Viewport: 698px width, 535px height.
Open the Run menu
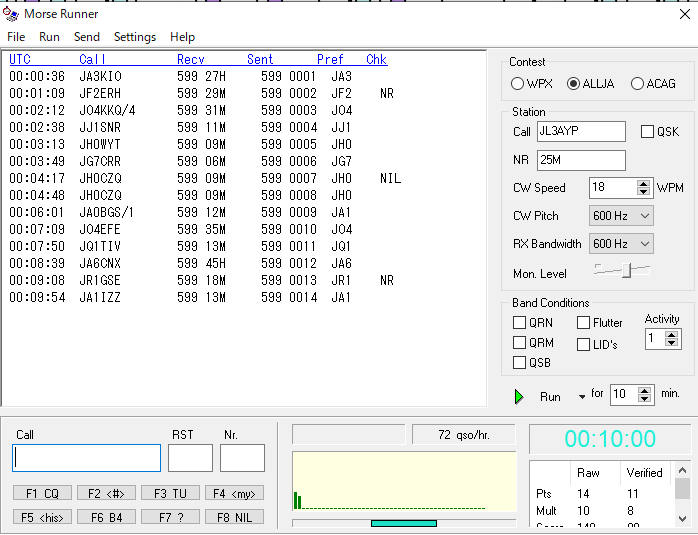pos(49,37)
